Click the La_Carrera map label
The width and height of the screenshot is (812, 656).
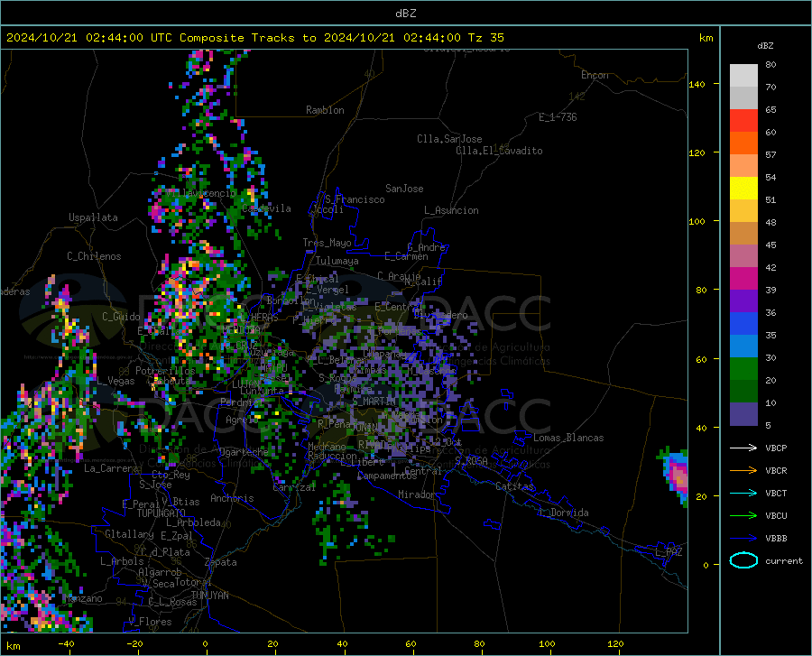(x=111, y=468)
